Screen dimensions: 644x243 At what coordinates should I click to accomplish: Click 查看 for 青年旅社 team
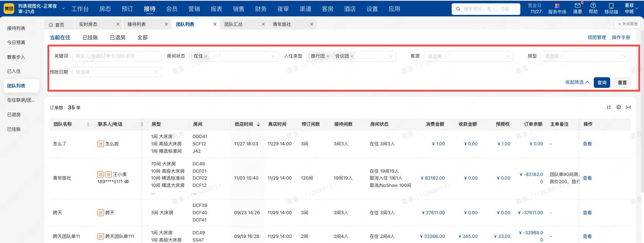click(587, 178)
